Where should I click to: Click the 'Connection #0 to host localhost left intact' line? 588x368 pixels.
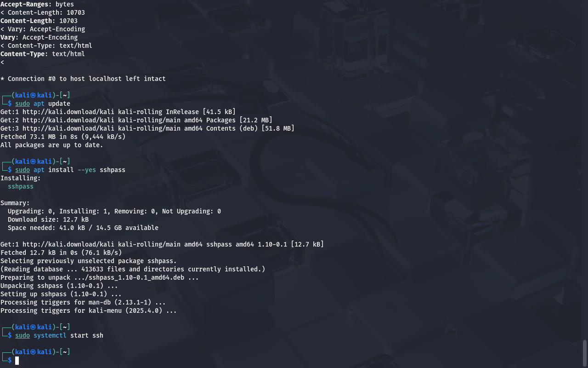click(83, 79)
